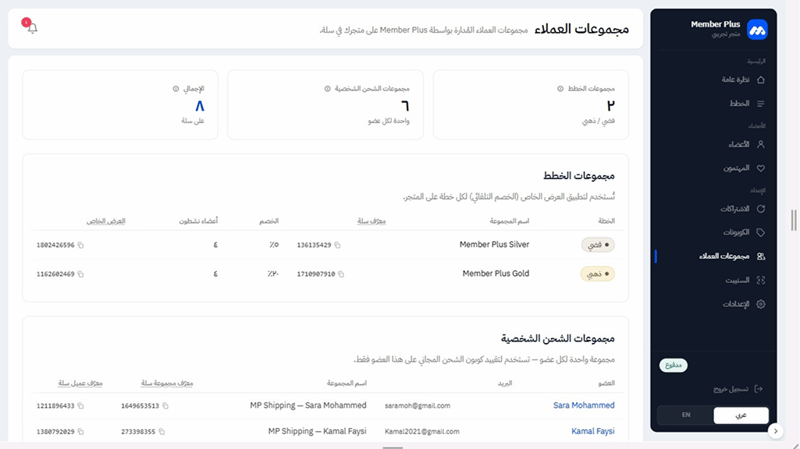Switch language to EN
800x449 pixels.
point(686,415)
